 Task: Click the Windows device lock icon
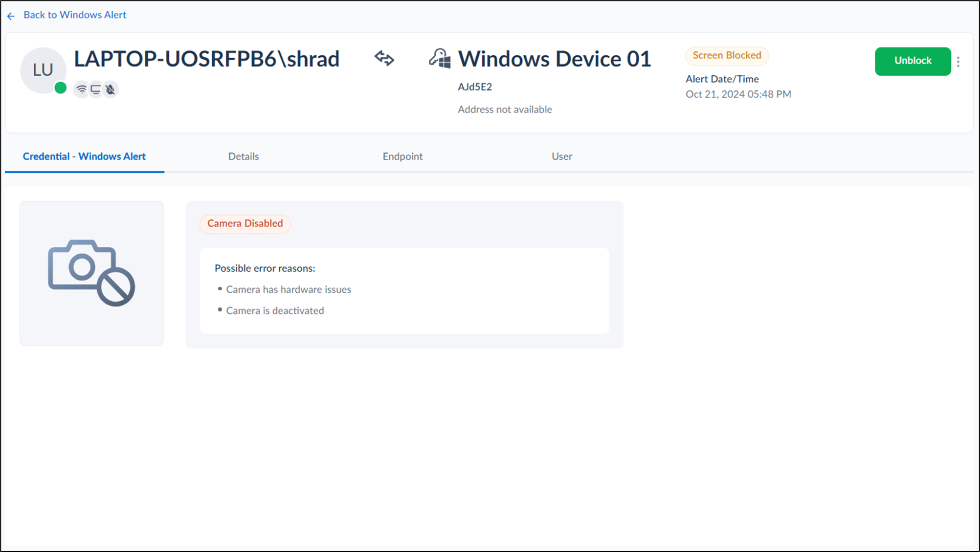440,59
